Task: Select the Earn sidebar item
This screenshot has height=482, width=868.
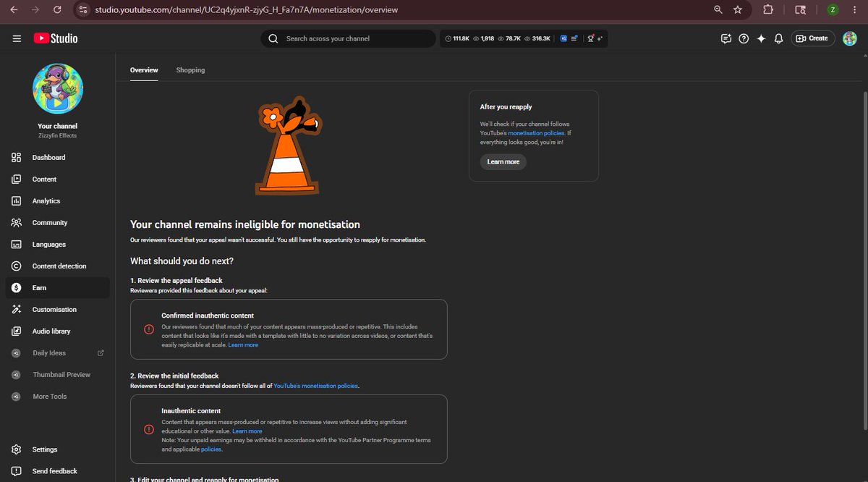Action: pyautogui.click(x=57, y=287)
